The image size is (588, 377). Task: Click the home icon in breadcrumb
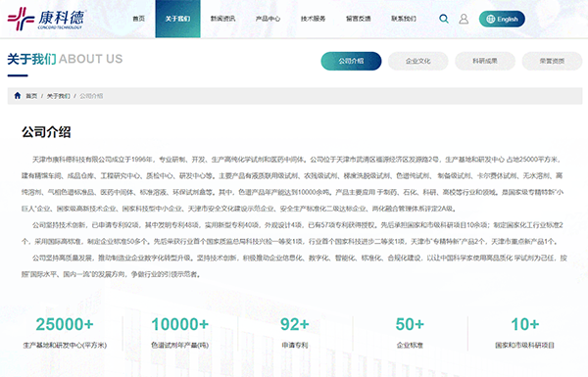click(x=18, y=96)
